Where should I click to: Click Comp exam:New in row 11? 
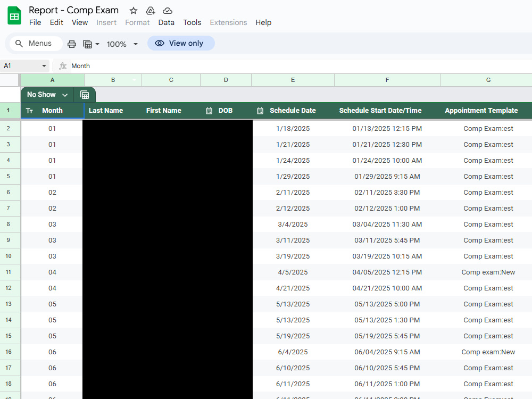tap(488, 272)
